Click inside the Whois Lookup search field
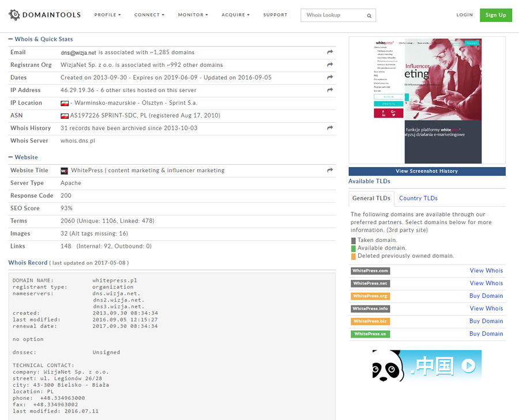 333,16
